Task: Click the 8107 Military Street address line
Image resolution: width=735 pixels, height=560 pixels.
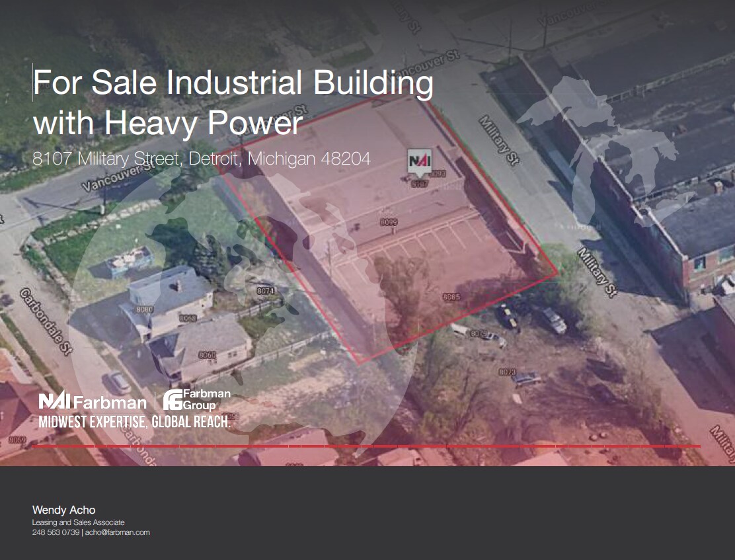Action: tap(202, 159)
